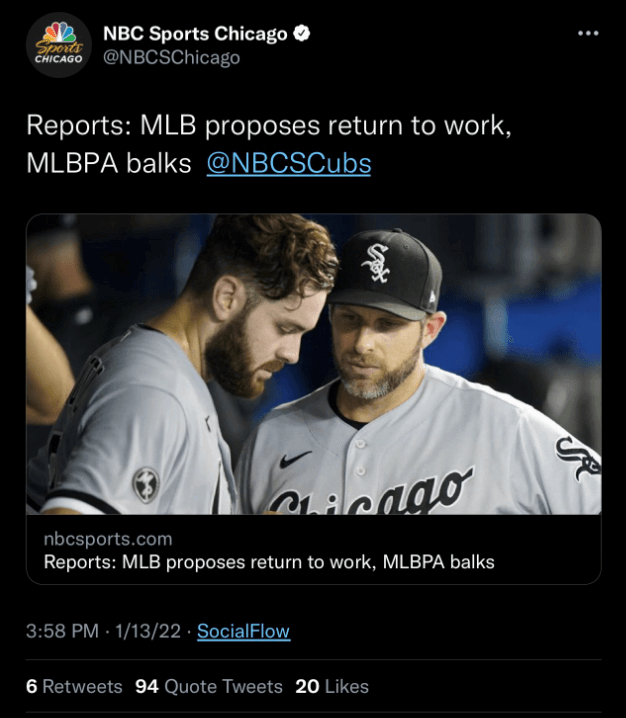Click the Sox logo on the cap
This screenshot has height=718, width=626.
tap(377, 262)
